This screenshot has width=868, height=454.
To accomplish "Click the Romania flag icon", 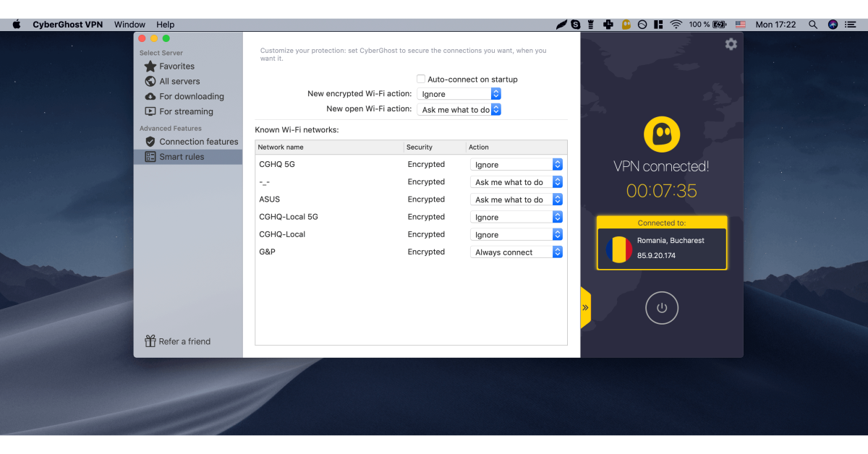I will 619,249.
